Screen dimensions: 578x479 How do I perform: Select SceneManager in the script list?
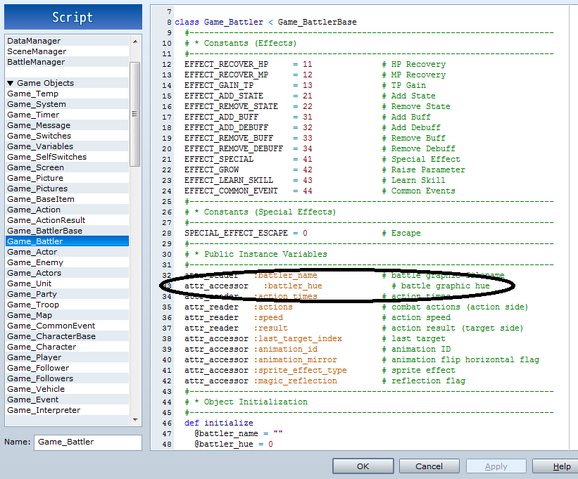pyautogui.click(x=67, y=52)
